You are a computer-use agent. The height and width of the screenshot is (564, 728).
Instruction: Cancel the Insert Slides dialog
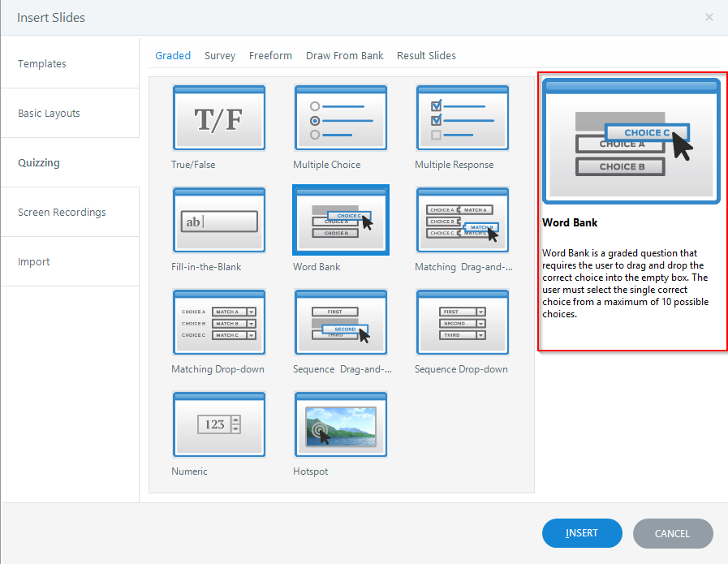[x=673, y=533]
